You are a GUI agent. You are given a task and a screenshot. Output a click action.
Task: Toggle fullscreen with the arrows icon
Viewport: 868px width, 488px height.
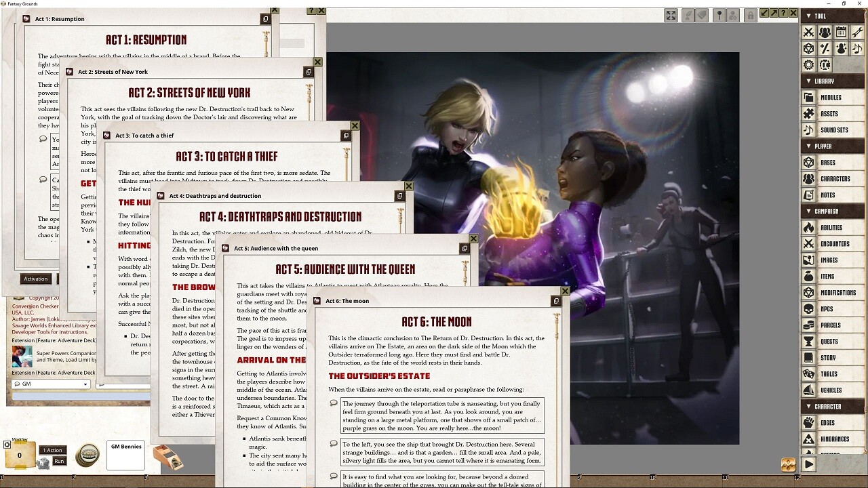point(670,15)
